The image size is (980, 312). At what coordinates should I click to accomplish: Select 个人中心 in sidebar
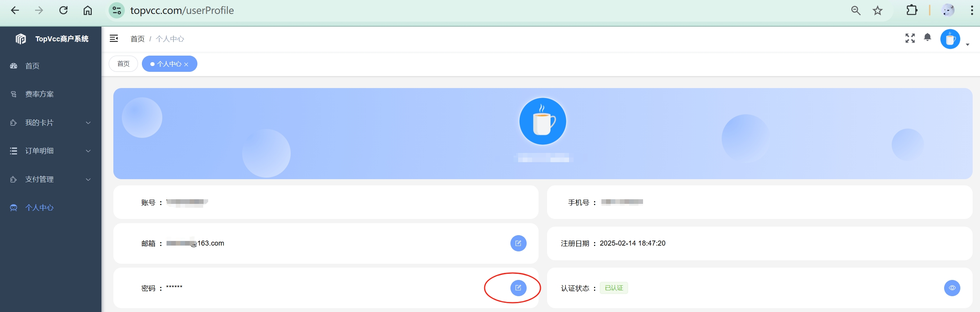pyautogui.click(x=39, y=208)
